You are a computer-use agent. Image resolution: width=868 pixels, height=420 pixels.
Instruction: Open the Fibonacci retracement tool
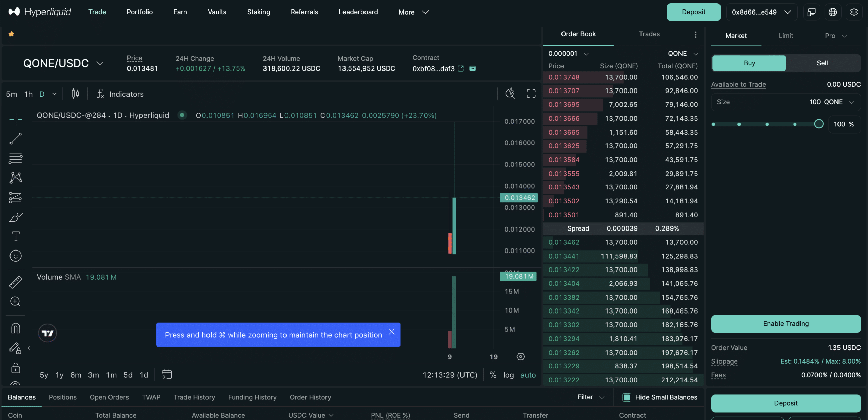(16, 158)
